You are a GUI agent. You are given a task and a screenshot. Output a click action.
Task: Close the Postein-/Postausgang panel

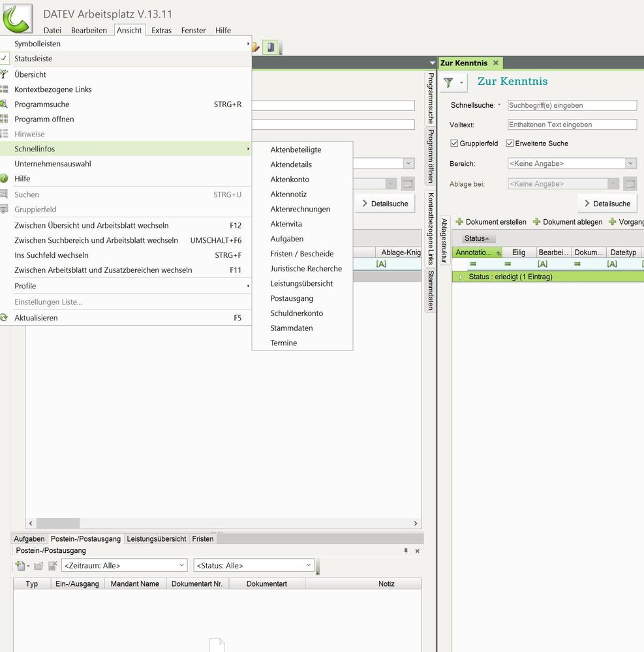tap(418, 551)
